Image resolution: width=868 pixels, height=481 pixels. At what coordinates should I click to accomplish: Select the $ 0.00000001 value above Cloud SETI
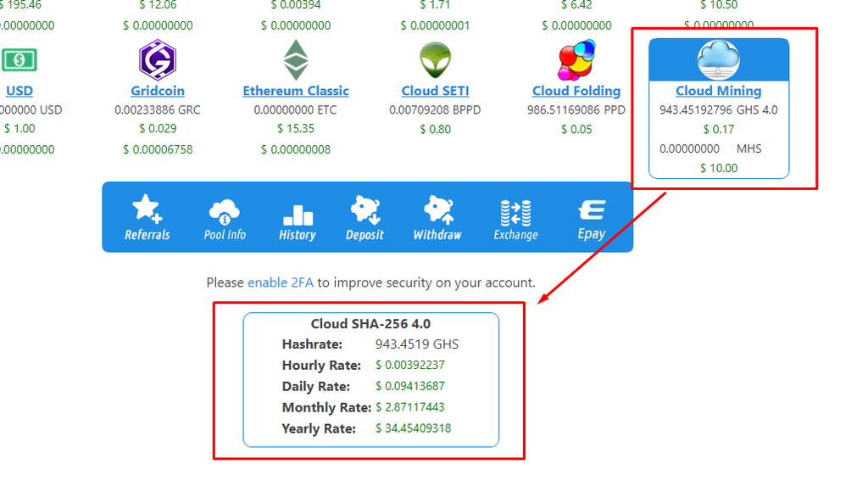tap(435, 25)
